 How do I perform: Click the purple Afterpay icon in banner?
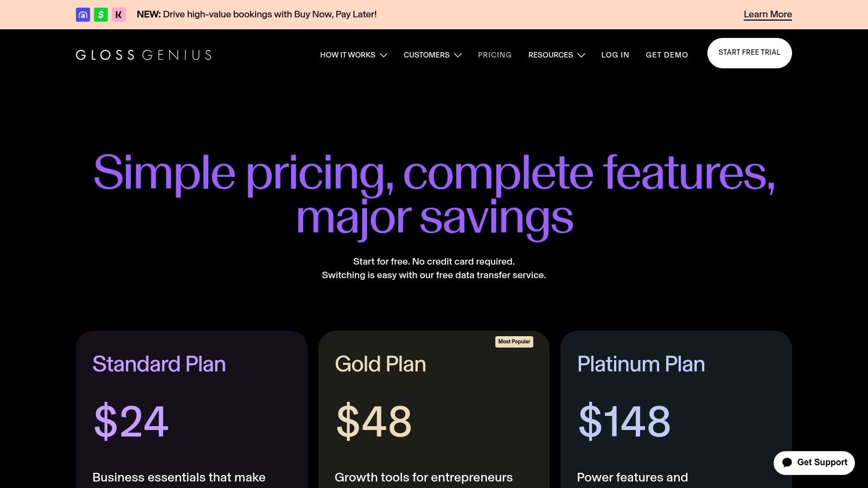pos(83,15)
